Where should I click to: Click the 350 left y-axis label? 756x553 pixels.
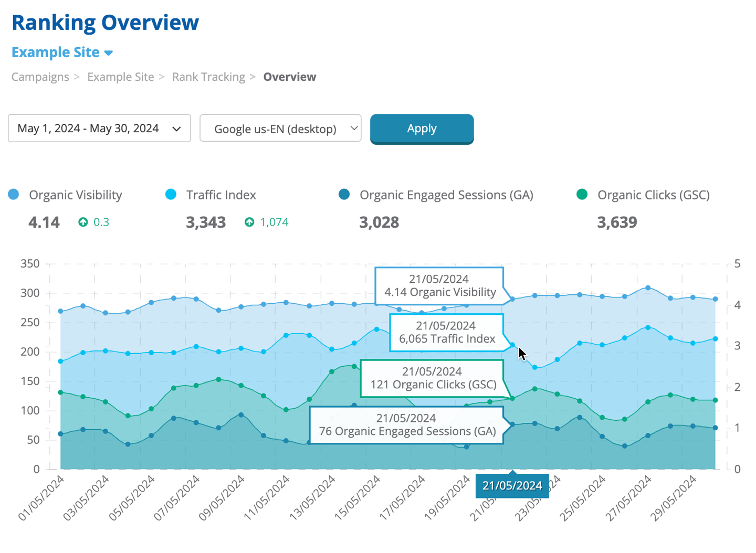point(30,264)
